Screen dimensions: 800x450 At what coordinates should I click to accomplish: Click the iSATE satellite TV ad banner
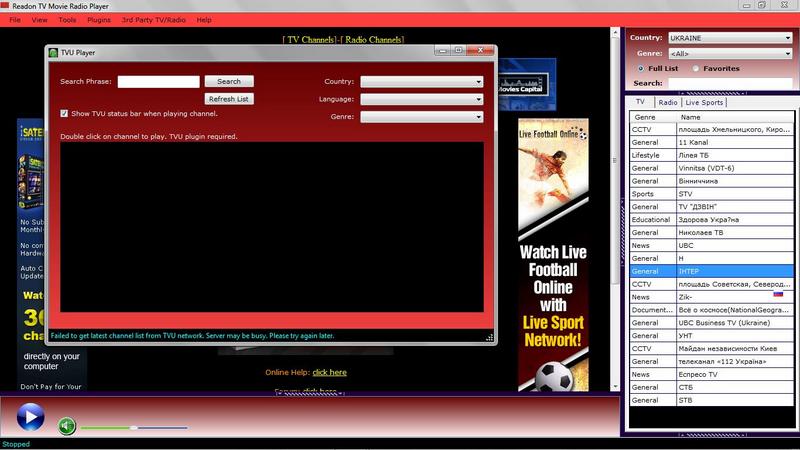[x=31, y=255]
